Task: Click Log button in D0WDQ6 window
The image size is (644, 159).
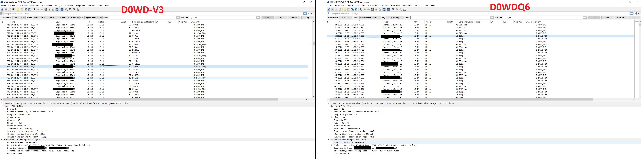Action: pos(634,18)
